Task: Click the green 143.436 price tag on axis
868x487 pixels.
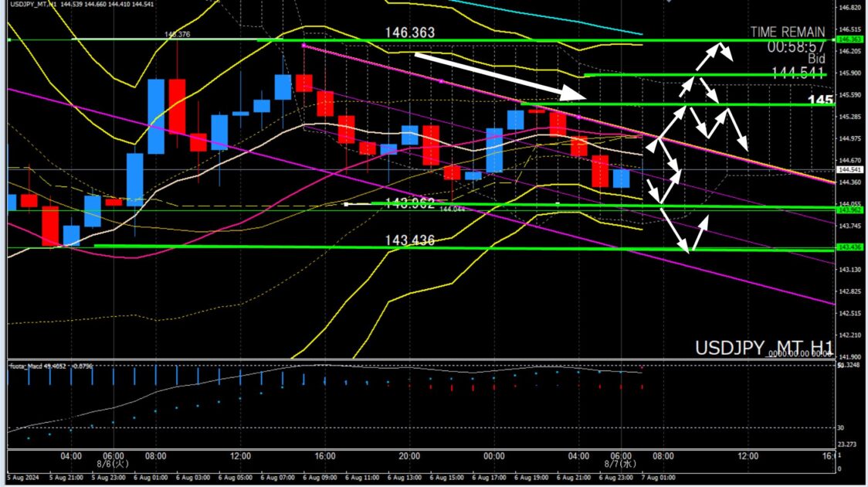Action: (x=849, y=247)
